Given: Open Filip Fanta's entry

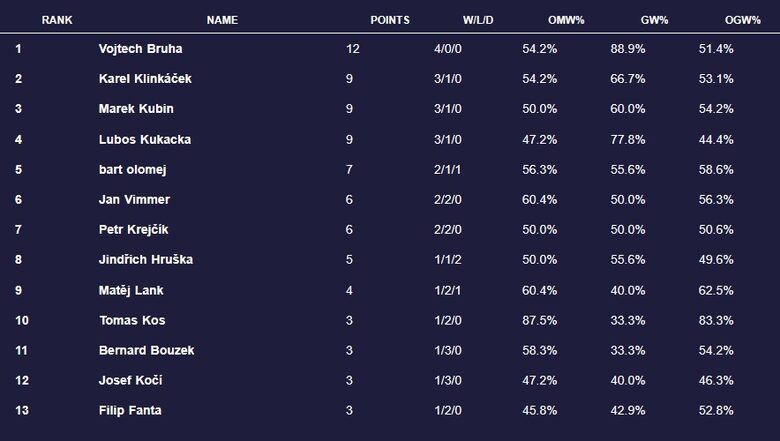Looking at the screenshot, I should click(x=130, y=410).
